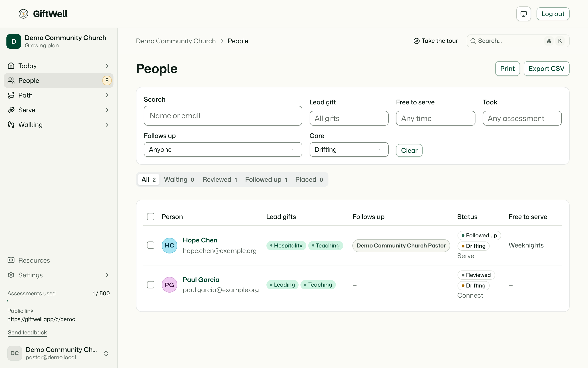Check the box for Hope Chen's row
The height and width of the screenshot is (368, 588).
(151, 245)
